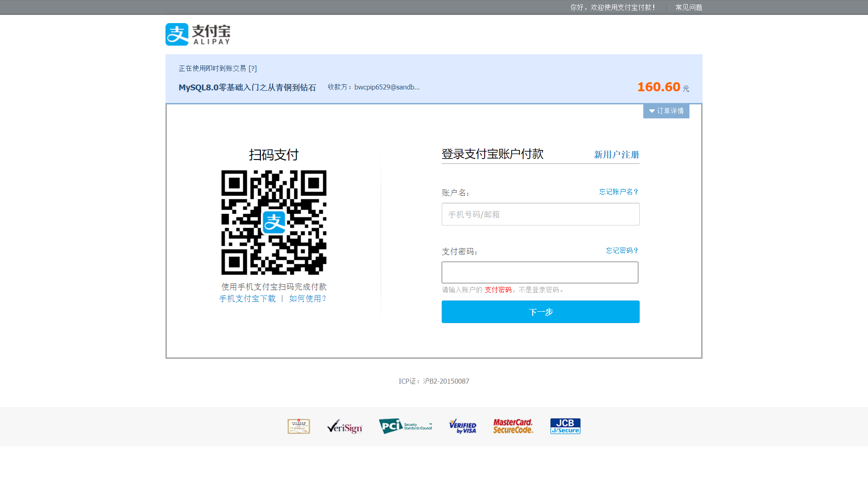Expand the 订单详情 order details dropdown
Viewport: 868px width, 488px height.
[x=666, y=111]
